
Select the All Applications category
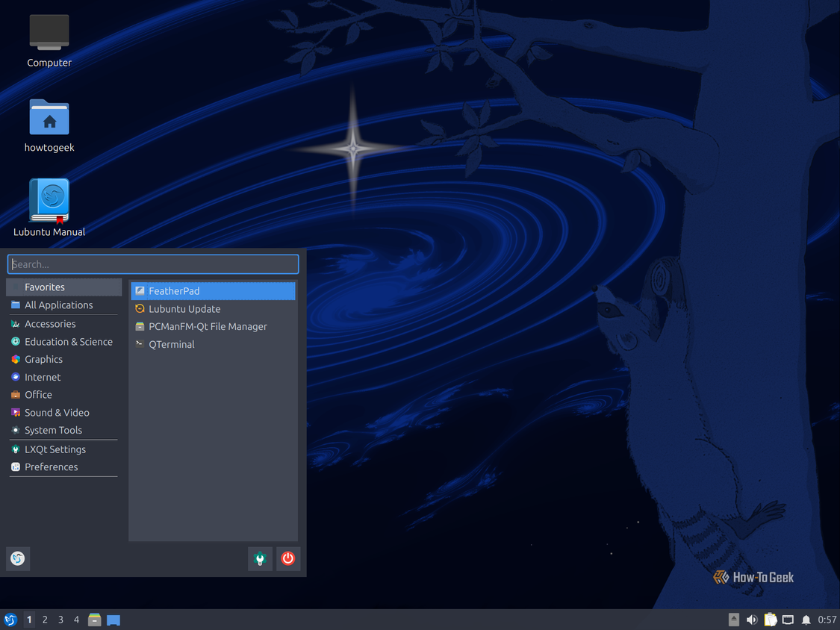(x=63, y=305)
